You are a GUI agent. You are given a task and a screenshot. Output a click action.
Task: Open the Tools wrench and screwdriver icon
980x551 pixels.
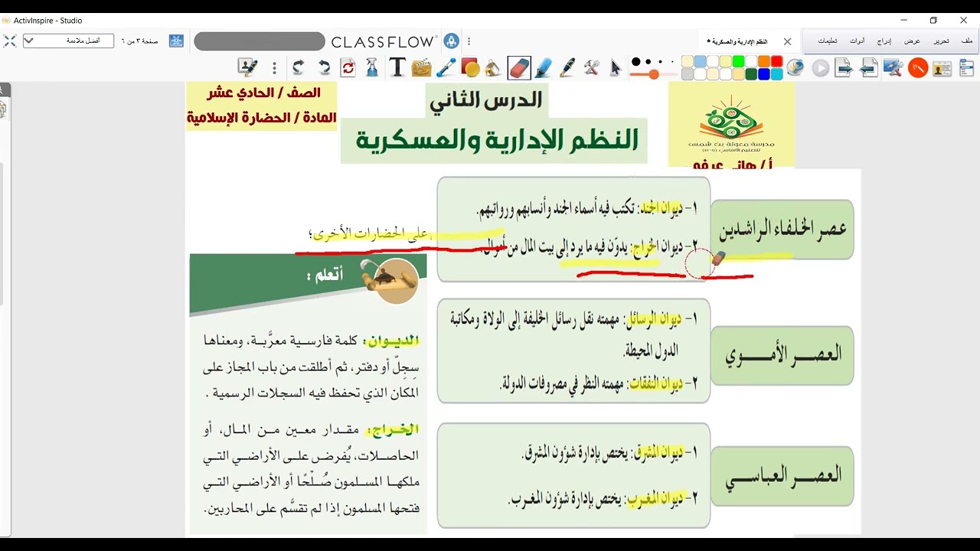coord(591,67)
